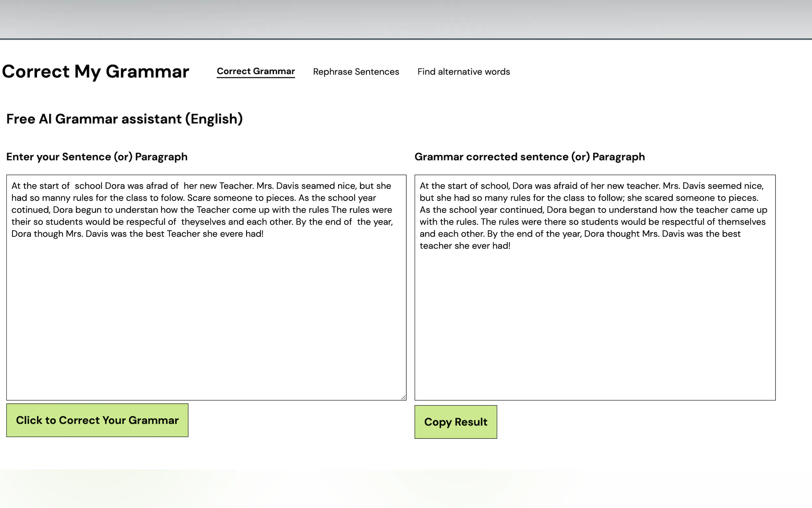Click the gray banner at page top
This screenshot has height=508, width=812.
(406, 19)
